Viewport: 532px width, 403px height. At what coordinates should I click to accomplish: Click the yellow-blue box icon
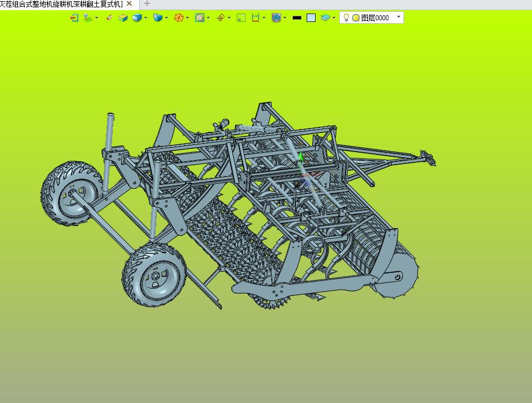tap(123, 18)
